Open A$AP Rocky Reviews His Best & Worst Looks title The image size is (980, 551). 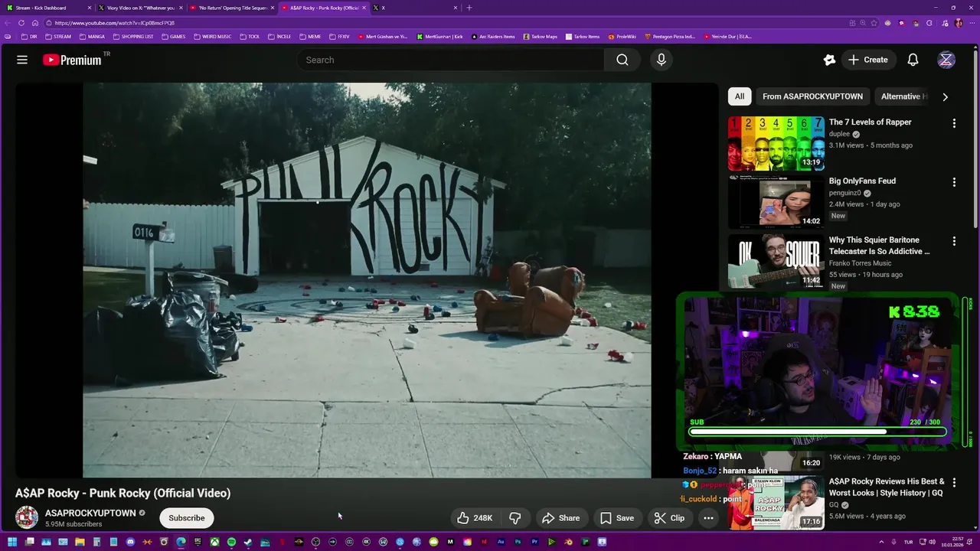coord(887,487)
